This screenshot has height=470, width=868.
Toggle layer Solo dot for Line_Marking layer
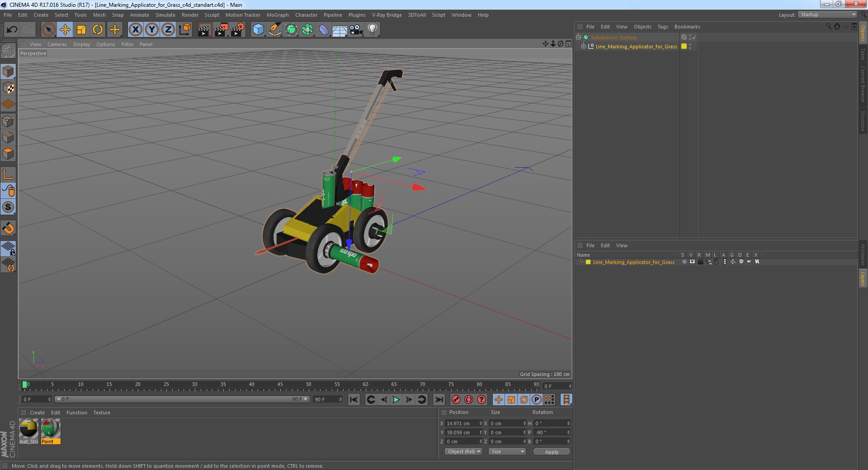click(x=684, y=262)
